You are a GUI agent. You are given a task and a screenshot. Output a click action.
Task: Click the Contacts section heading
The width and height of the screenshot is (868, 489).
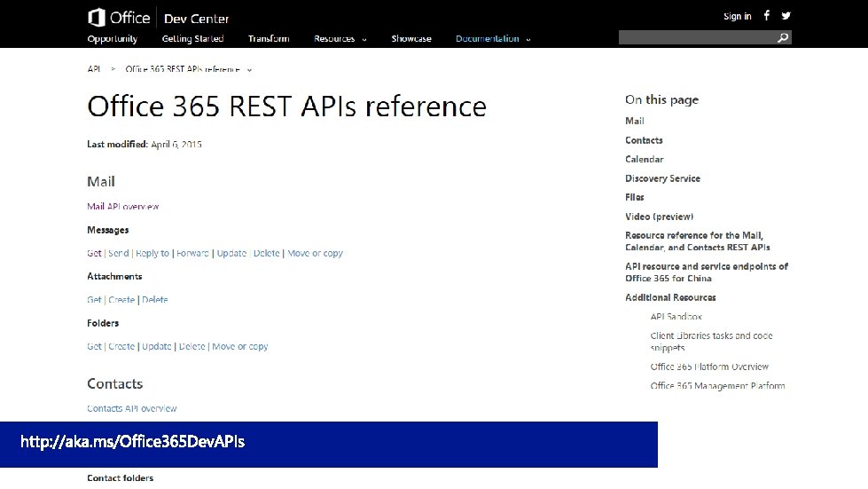(114, 383)
